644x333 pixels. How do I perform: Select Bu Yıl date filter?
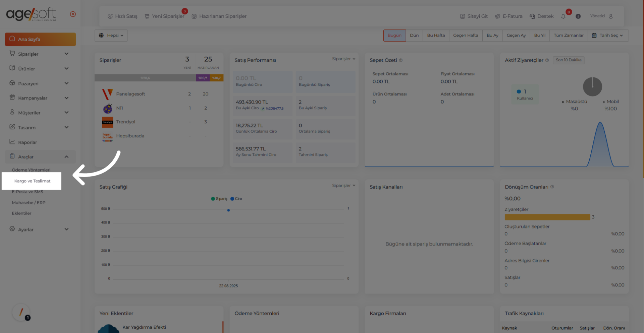(540, 36)
